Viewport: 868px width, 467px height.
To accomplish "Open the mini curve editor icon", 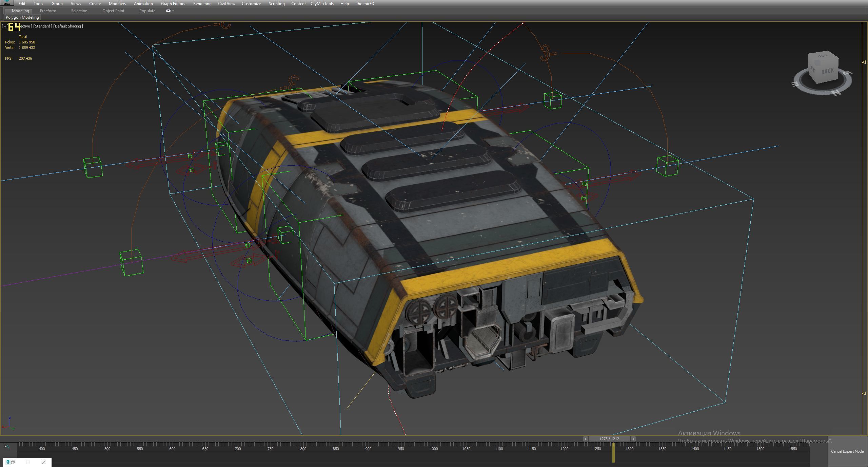I will 7,447.
